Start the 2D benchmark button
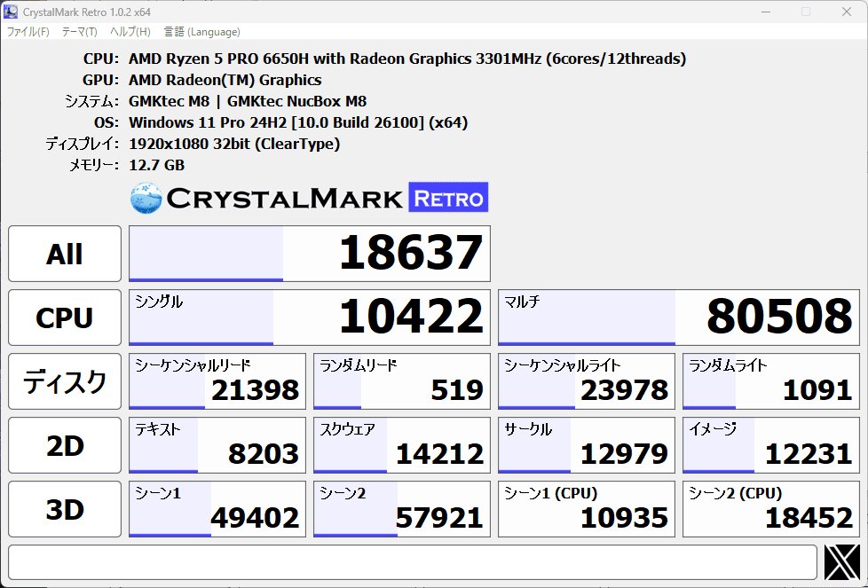This screenshot has height=588, width=868. [x=65, y=445]
